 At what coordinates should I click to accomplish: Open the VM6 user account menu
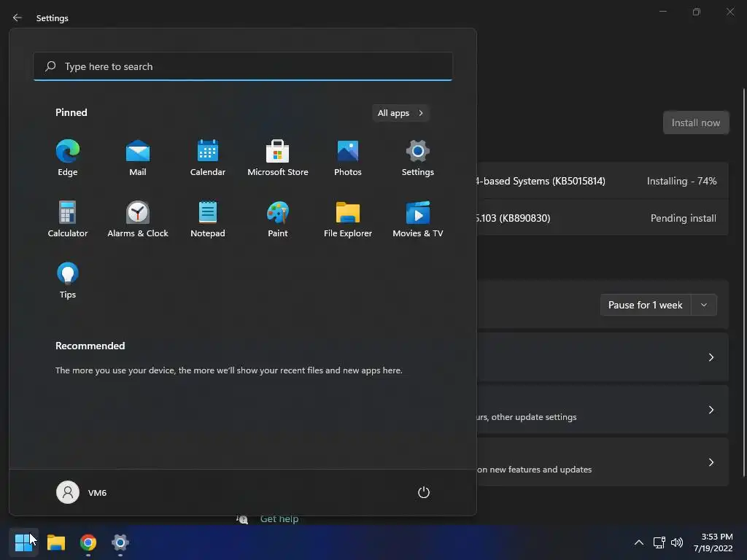click(82, 492)
